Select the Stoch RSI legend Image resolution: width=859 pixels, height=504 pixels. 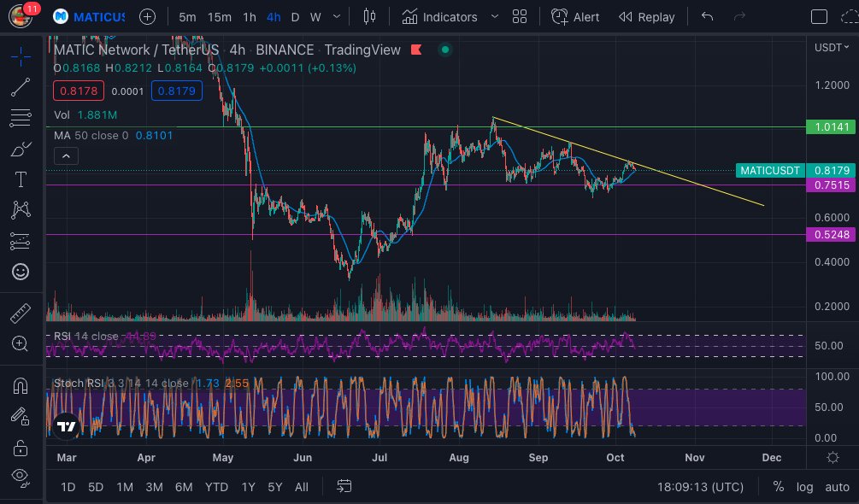pos(151,383)
